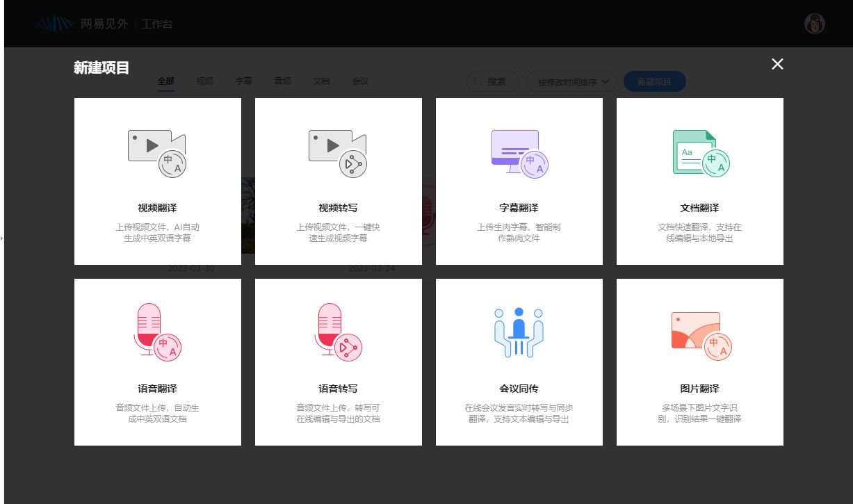Screen dimensions: 853x504
Task: Close the 新建项目 dialog with X
Action: pos(777,64)
